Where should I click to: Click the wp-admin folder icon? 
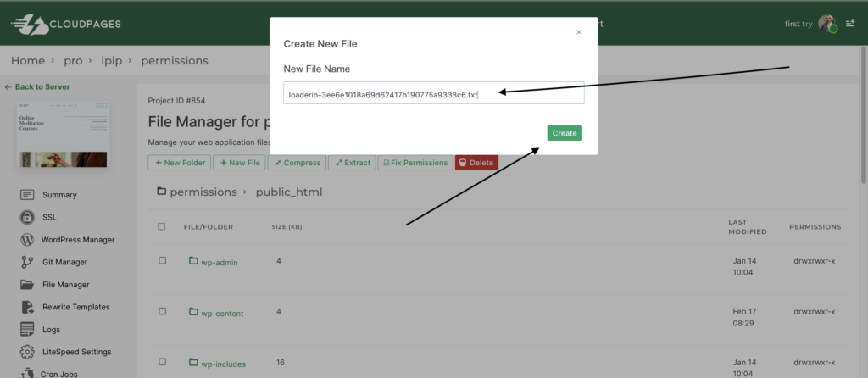[x=193, y=260]
